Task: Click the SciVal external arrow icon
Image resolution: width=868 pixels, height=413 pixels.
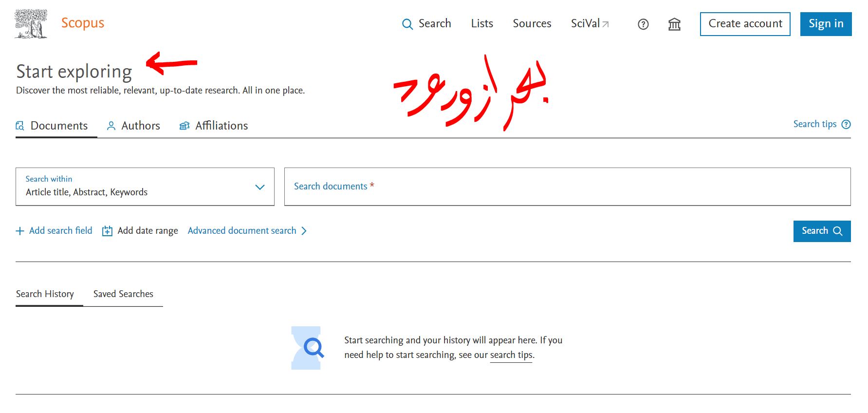Action: [606, 24]
